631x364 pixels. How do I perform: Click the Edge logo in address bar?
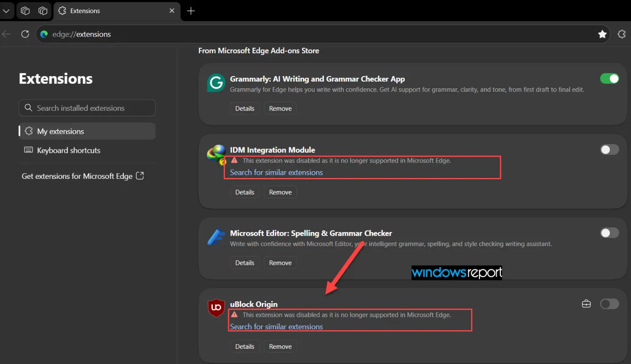pyautogui.click(x=44, y=34)
